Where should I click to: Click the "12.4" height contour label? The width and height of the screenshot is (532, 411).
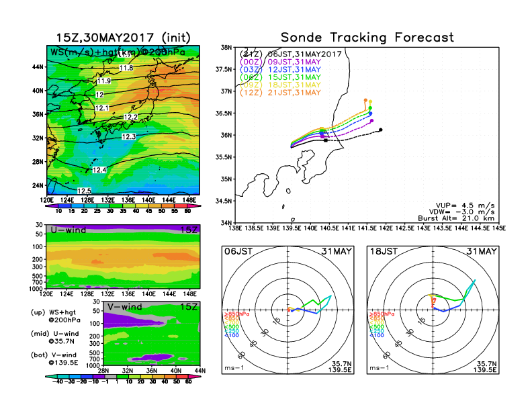99,170
